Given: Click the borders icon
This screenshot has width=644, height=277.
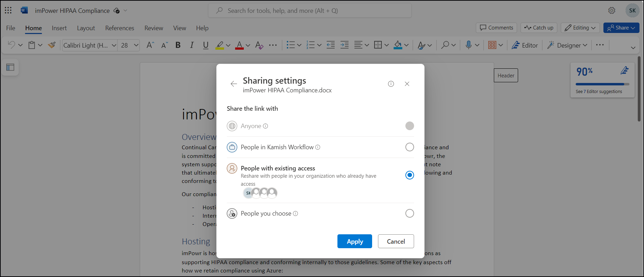Looking at the screenshot, I should click(378, 45).
